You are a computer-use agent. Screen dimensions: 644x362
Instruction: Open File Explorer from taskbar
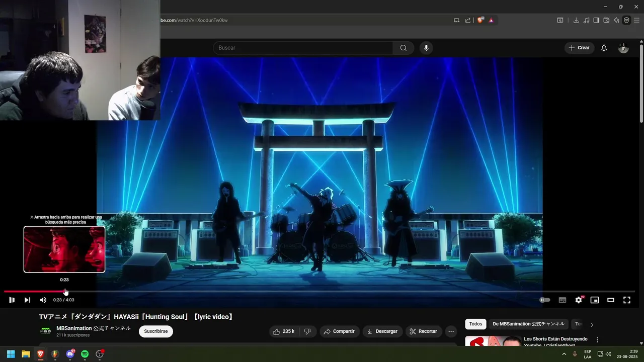(26, 354)
